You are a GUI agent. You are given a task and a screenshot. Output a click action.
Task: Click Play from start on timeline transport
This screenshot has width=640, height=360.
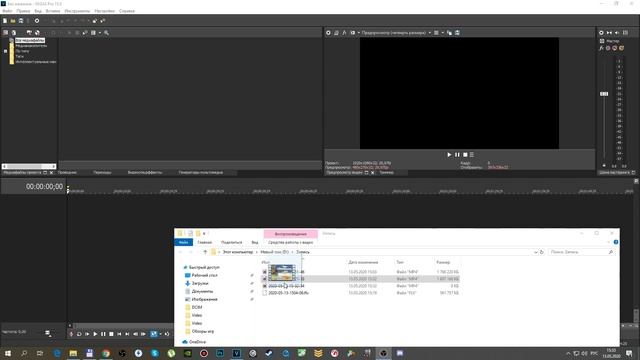coord(87,334)
